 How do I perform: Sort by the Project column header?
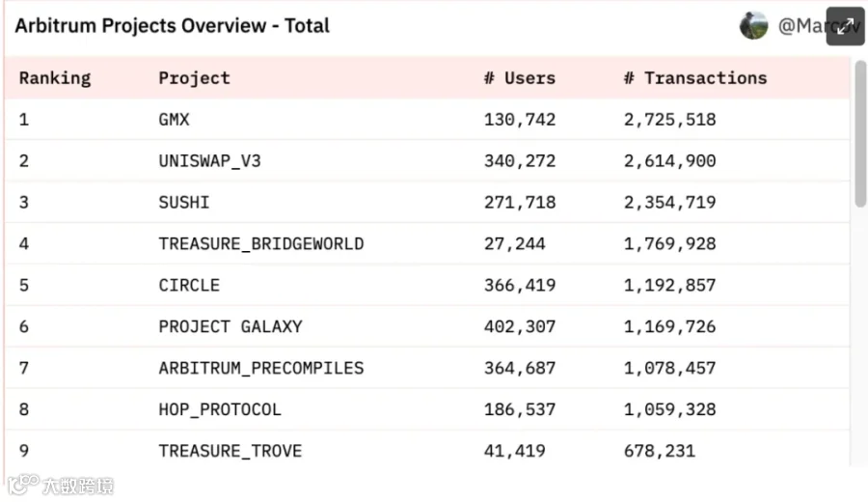(x=194, y=78)
